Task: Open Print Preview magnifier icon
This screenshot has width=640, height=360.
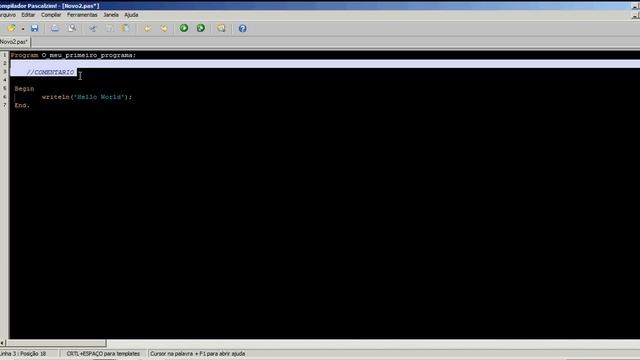Action: (72, 28)
